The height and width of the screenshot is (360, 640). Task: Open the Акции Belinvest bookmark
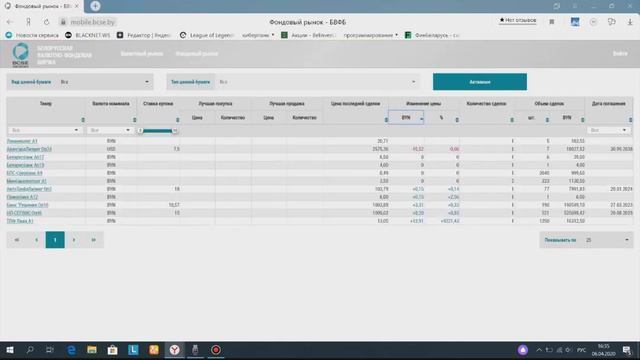click(309, 35)
